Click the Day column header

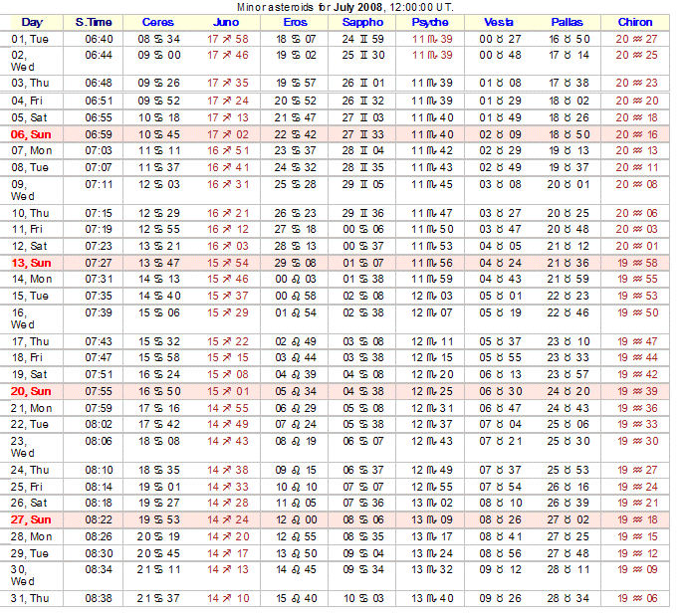click(x=32, y=22)
